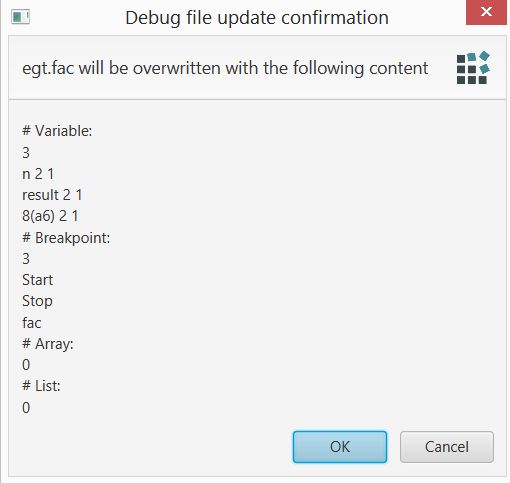
Task: Select the '# List:' heading line
Action: pyautogui.click(x=41, y=386)
